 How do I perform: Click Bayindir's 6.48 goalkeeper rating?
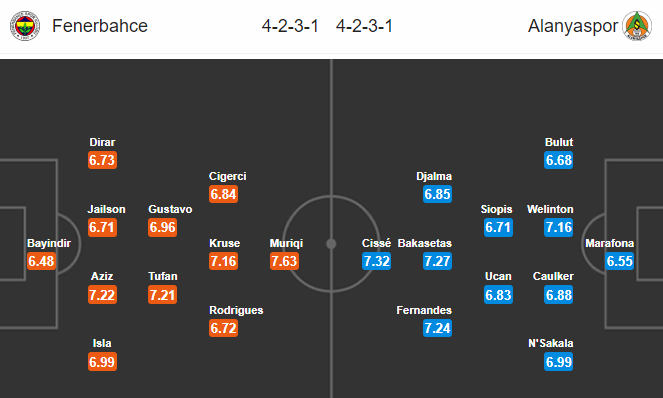click(x=41, y=261)
